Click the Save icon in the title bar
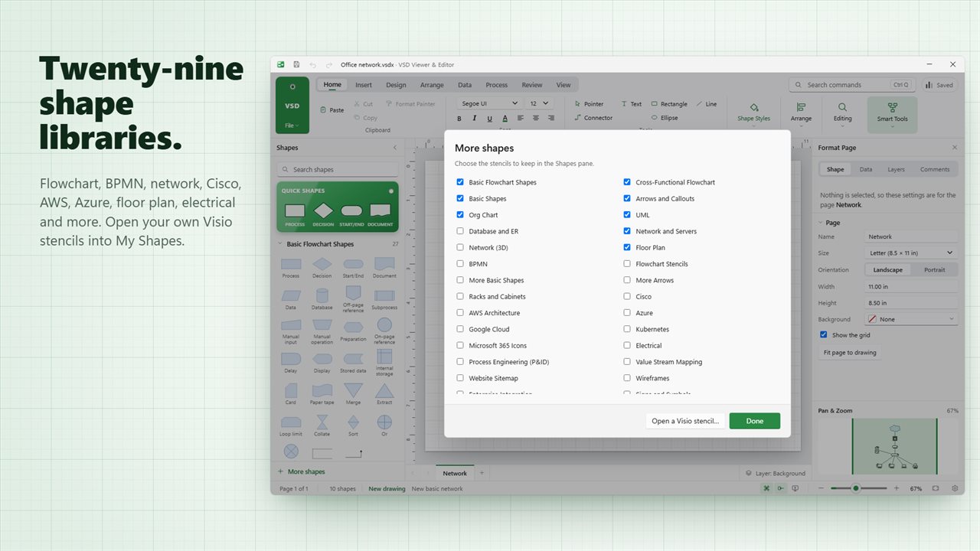 point(296,65)
